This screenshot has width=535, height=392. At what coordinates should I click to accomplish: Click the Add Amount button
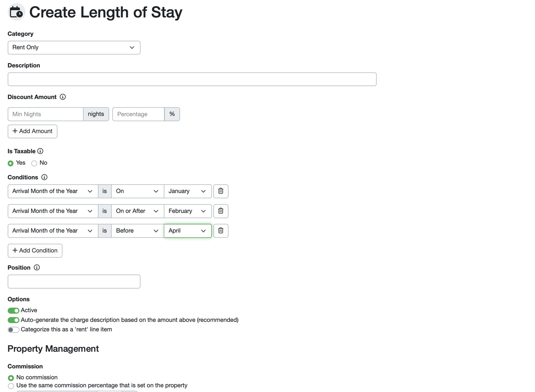click(x=33, y=131)
